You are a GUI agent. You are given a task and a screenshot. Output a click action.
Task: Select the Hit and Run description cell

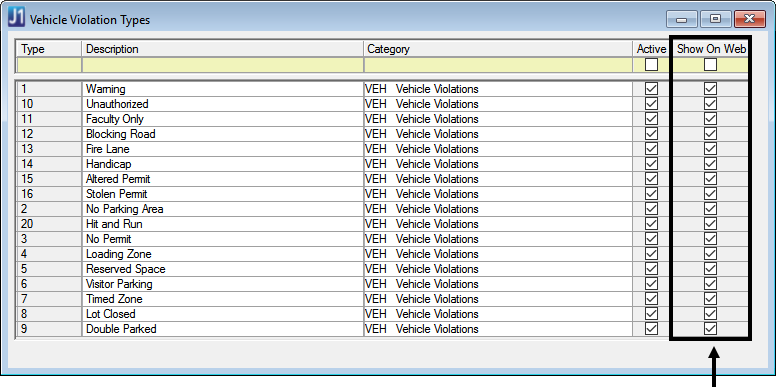point(222,224)
